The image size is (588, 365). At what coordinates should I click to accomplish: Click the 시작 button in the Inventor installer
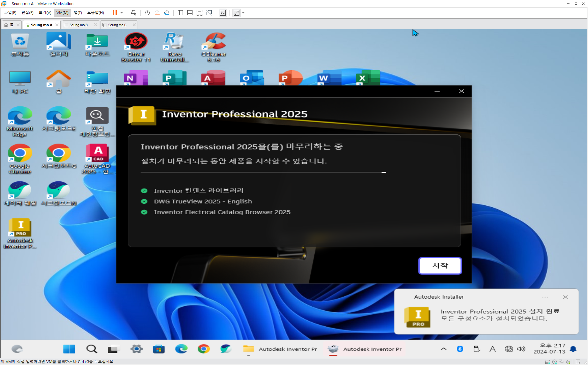[440, 266]
